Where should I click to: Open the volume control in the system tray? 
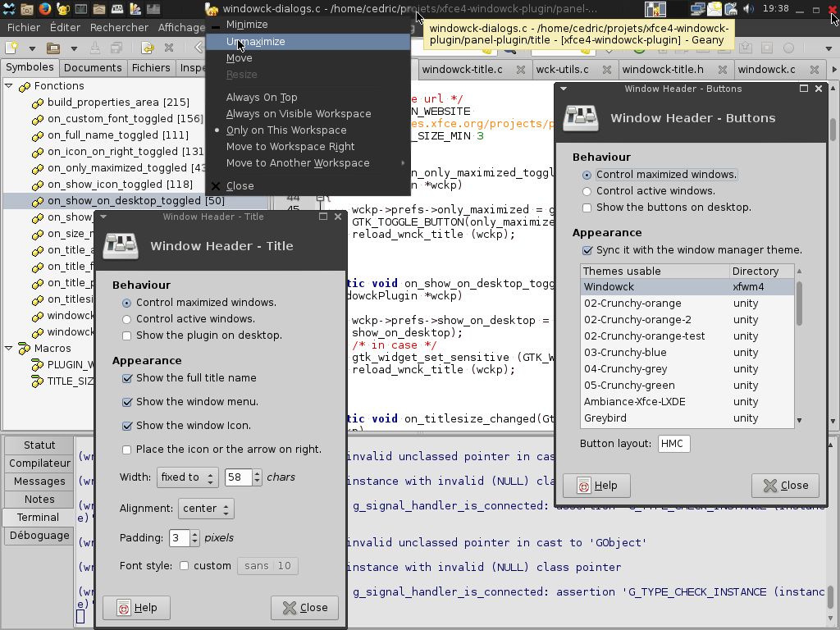point(748,8)
